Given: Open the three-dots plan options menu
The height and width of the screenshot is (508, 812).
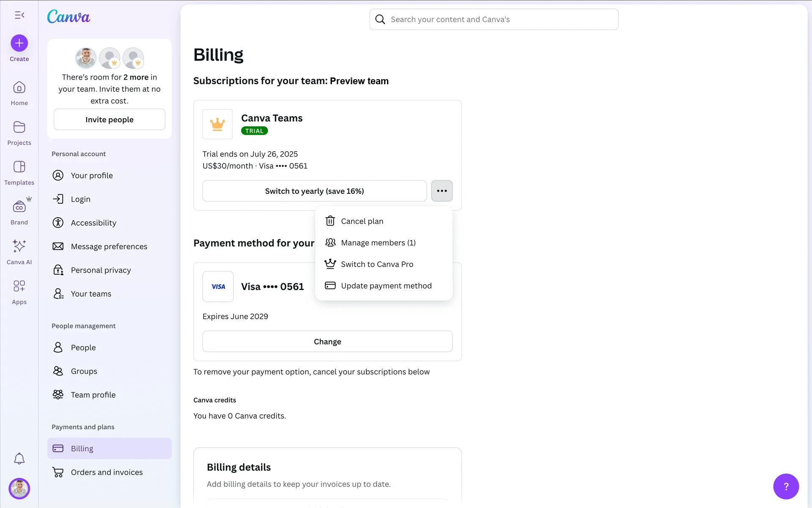Looking at the screenshot, I should [442, 191].
